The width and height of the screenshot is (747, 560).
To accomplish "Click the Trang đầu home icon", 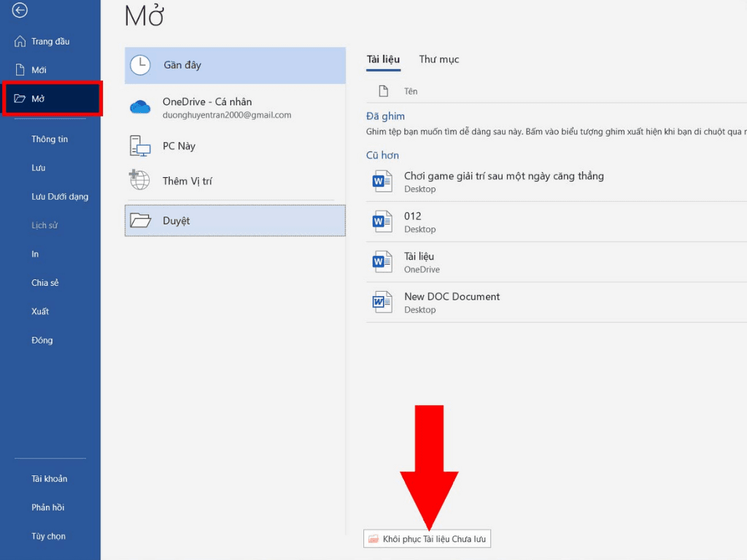I will pyautogui.click(x=20, y=42).
